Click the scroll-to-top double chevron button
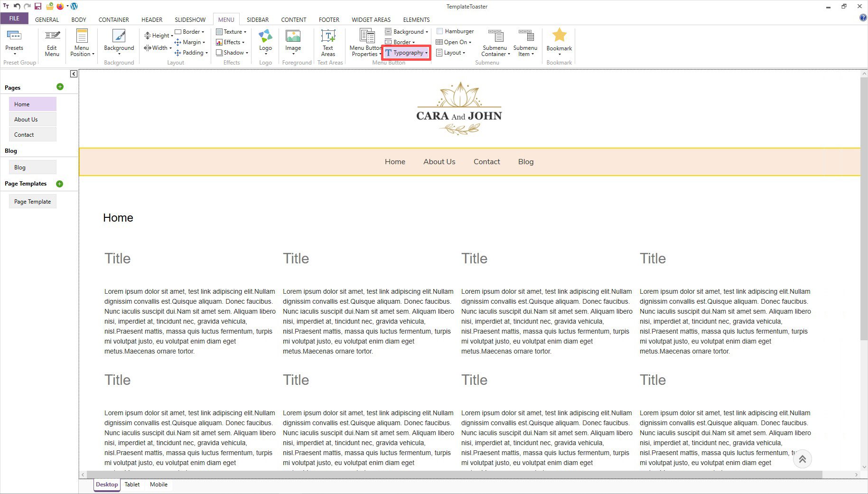 pos(802,459)
